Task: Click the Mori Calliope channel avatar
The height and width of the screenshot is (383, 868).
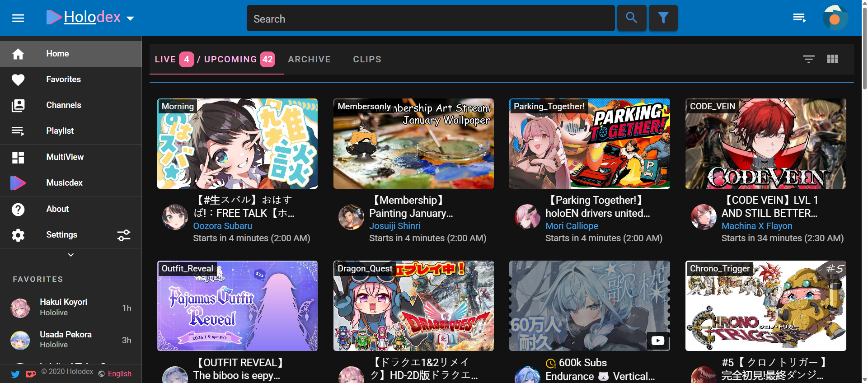Action: tap(528, 217)
